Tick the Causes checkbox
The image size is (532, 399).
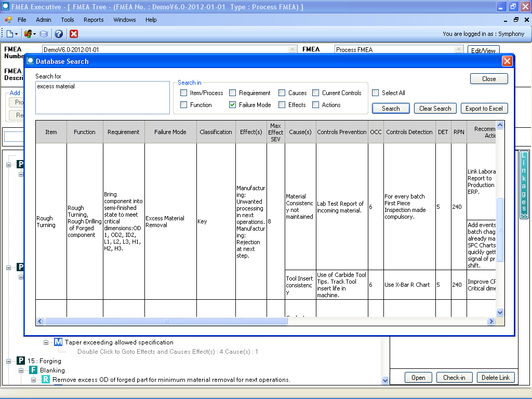[282, 92]
